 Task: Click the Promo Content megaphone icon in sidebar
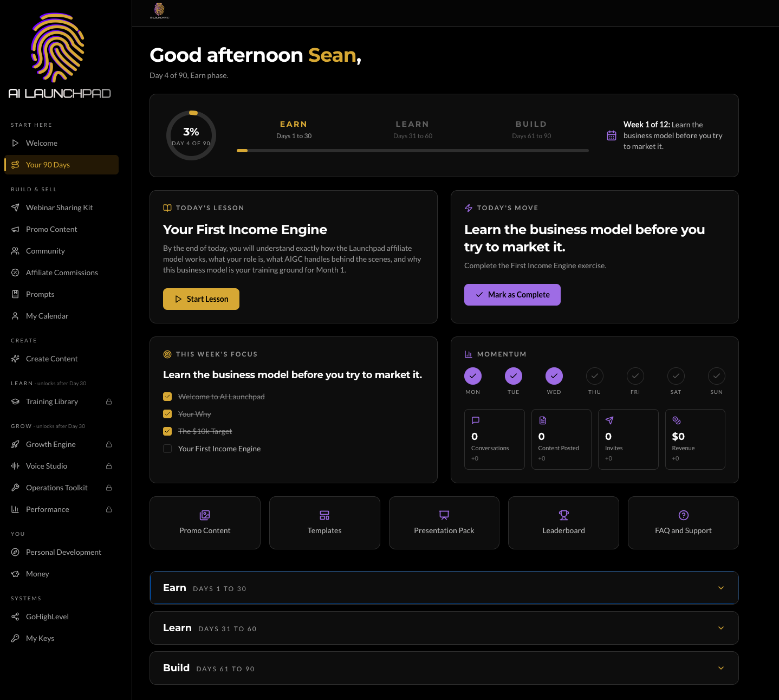point(15,229)
